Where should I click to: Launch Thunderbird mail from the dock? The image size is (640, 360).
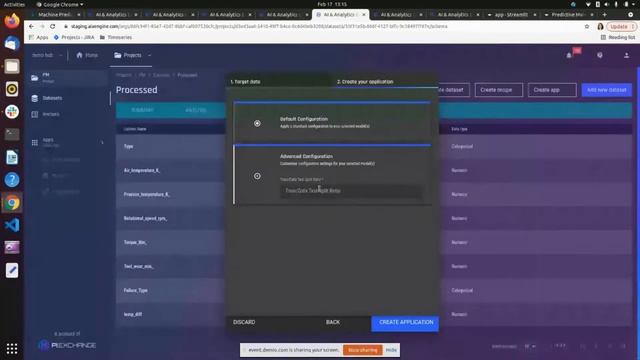coord(12,43)
